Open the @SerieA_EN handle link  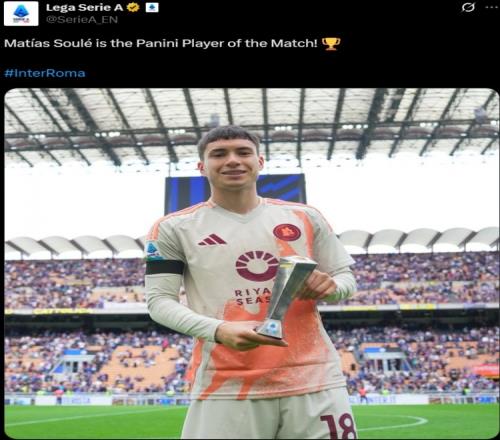[x=82, y=20]
